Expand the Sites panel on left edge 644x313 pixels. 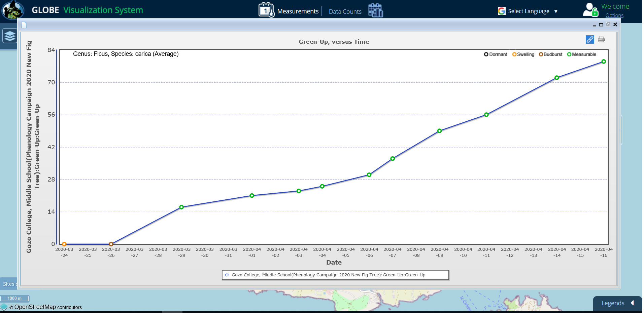point(9,284)
